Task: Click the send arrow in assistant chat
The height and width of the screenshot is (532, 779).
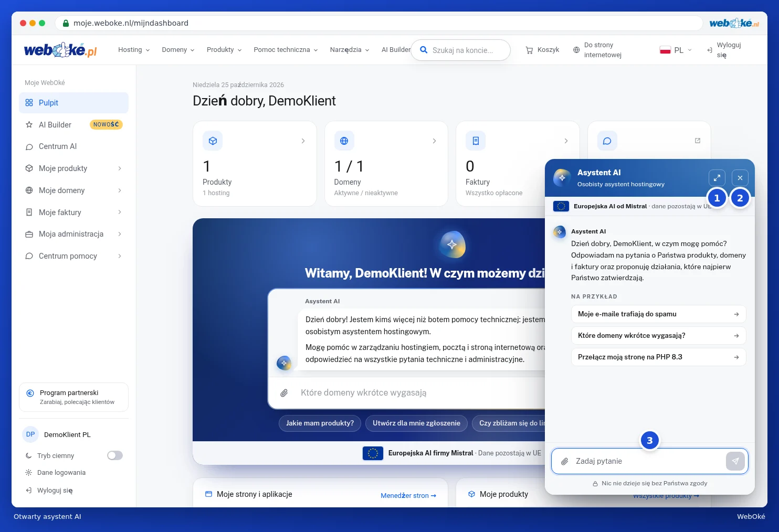Action: click(x=735, y=461)
